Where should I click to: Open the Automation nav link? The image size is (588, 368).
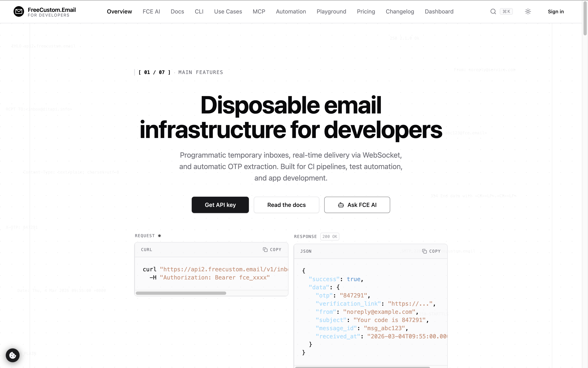tap(291, 11)
